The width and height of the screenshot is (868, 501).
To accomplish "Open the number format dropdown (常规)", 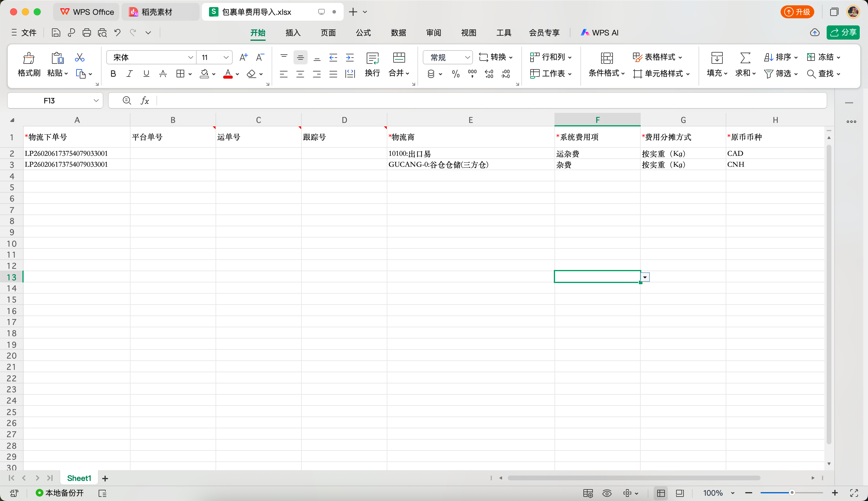I will click(x=467, y=58).
